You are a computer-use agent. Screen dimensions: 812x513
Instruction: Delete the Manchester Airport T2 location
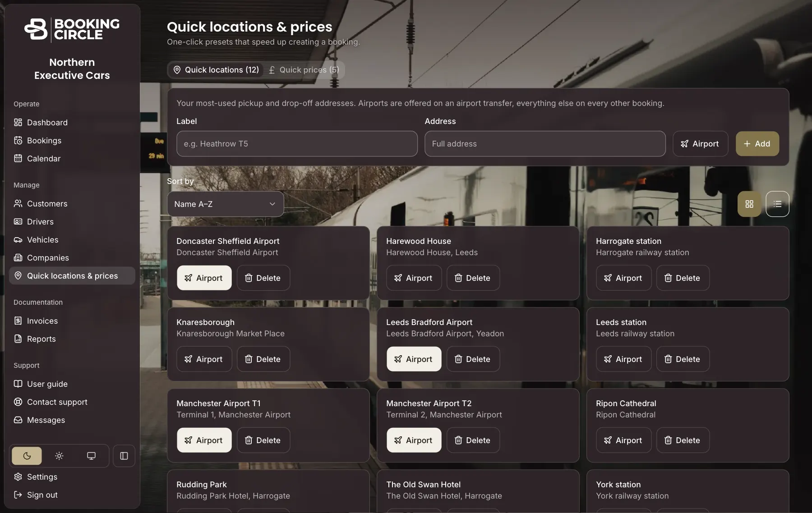[x=473, y=440]
